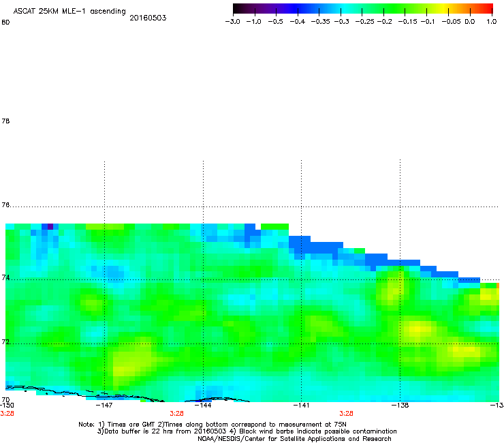Screen dimensions: 504x443
Task: Click the -0.2 color scale label
Action: coord(385,22)
